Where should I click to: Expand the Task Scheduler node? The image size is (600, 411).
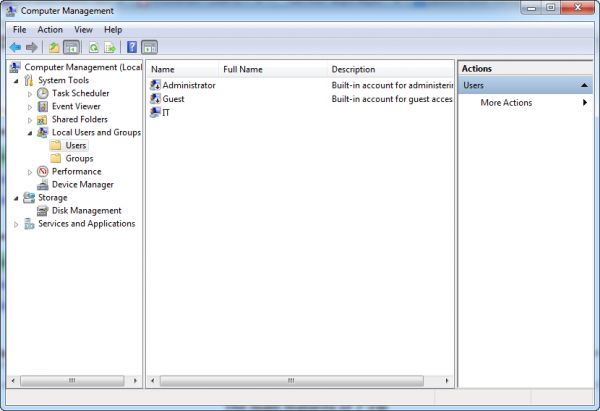pyautogui.click(x=29, y=94)
